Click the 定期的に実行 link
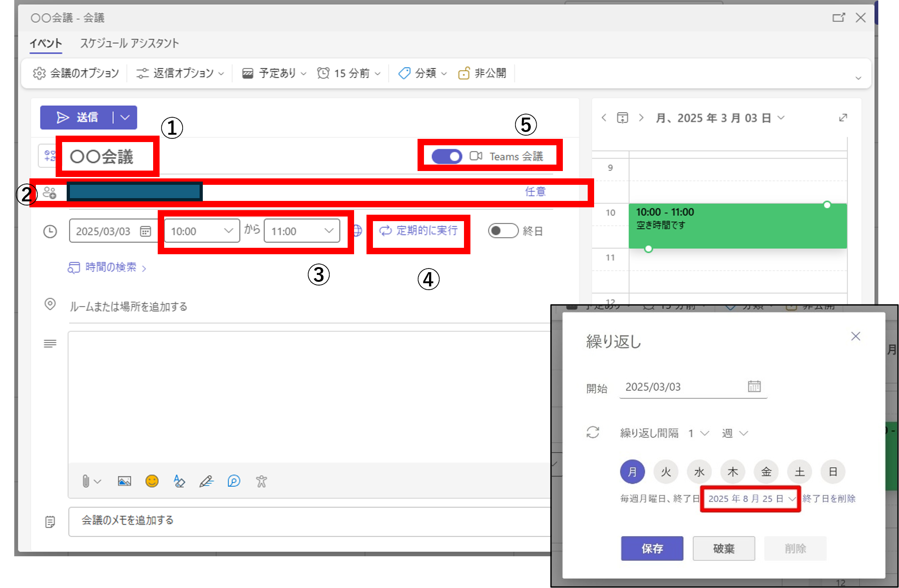The image size is (899, 588). (x=418, y=230)
